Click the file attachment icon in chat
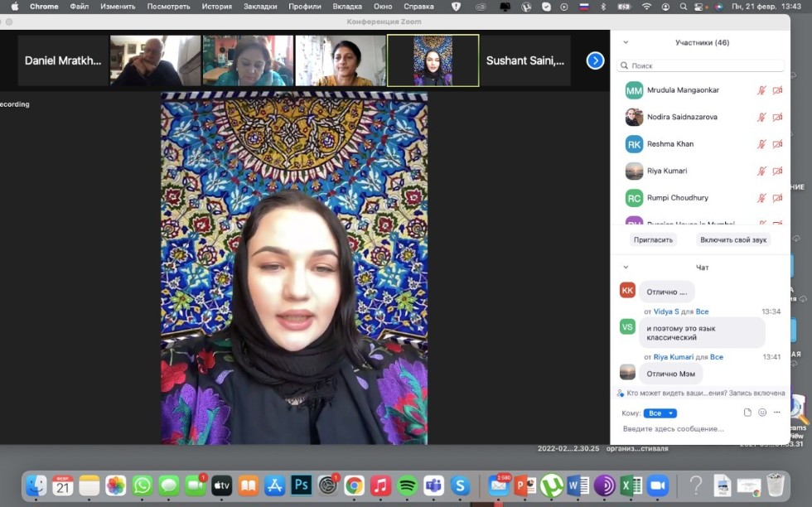The height and width of the screenshot is (507, 812). click(747, 413)
